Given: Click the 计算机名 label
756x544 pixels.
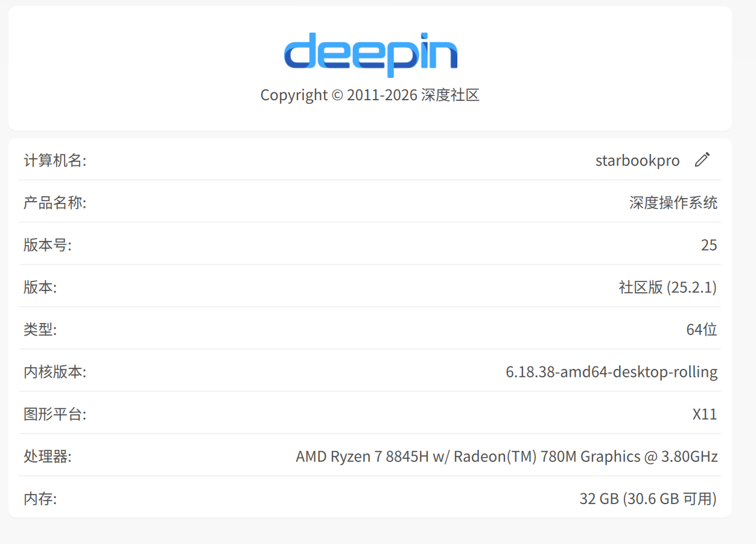Looking at the screenshot, I should 55,161.
